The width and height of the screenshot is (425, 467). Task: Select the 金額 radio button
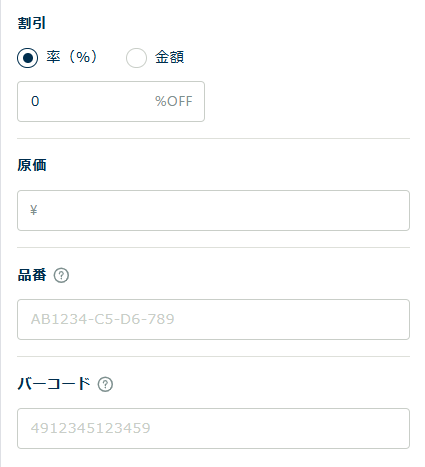[x=136, y=58]
